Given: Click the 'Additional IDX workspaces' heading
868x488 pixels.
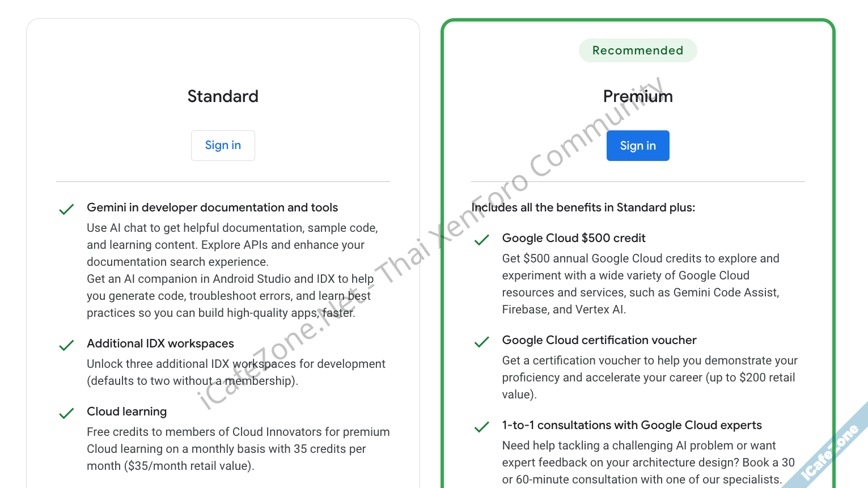Looking at the screenshot, I should coord(160,343).
